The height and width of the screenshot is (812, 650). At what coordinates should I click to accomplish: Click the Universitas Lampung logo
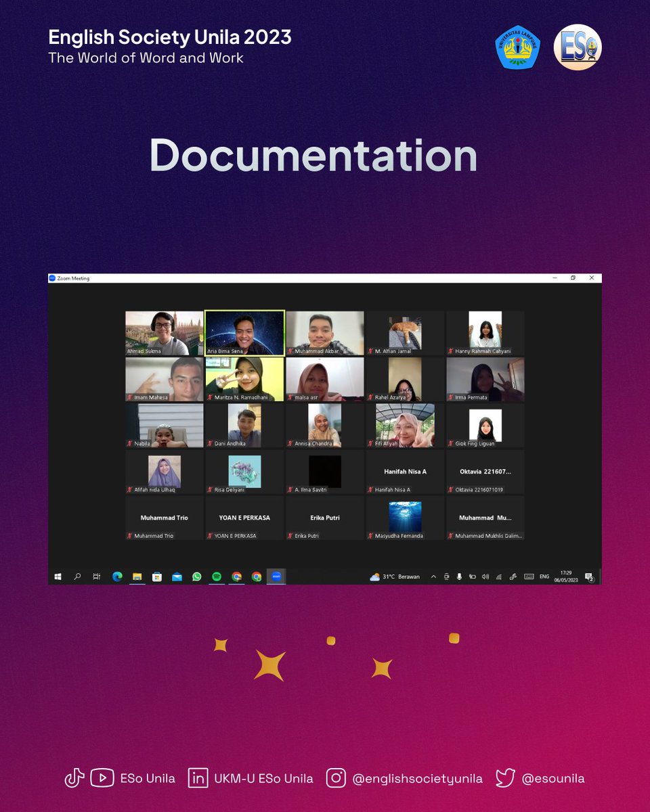pyautogui.click(x=517, y=47)
